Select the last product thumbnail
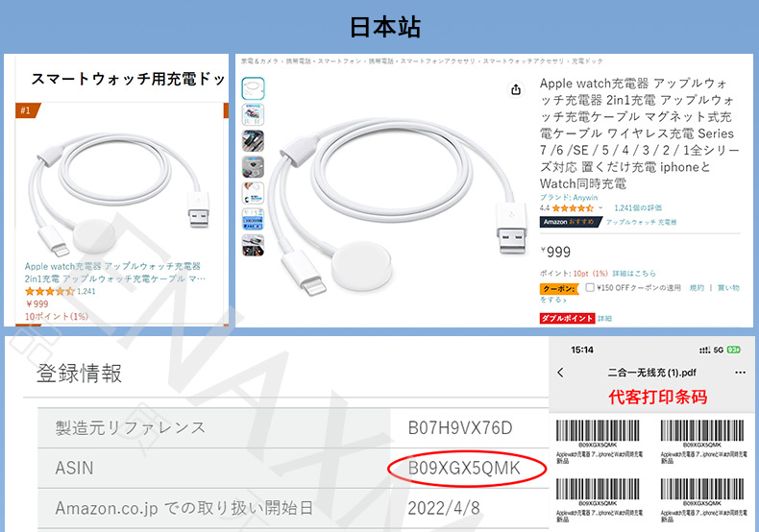 253,245
